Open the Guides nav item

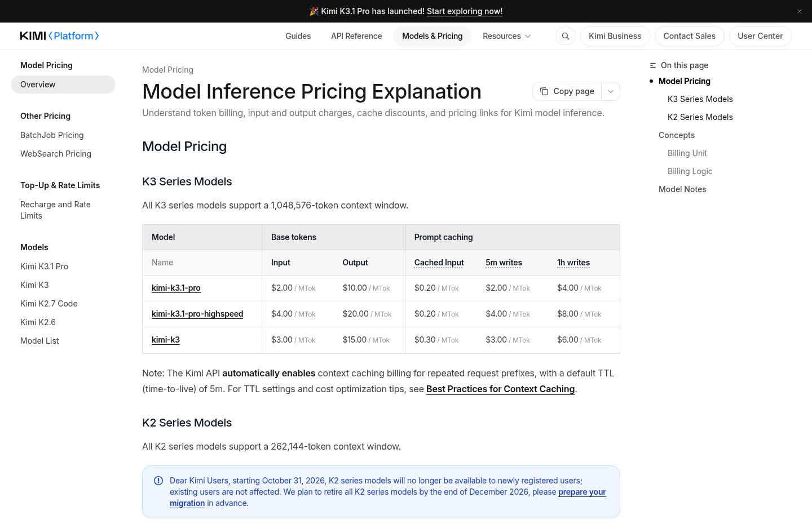[298, 36]
